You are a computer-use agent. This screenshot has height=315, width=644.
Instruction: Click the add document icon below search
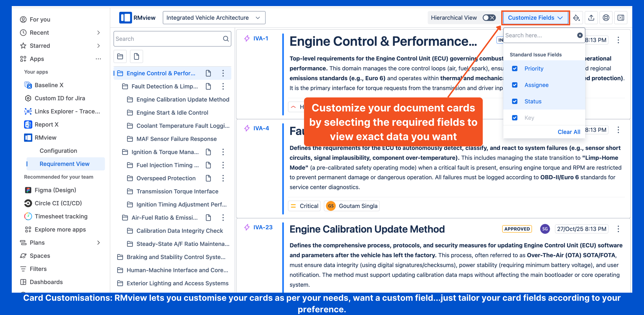pyautogui.click(x=136, y=57)
